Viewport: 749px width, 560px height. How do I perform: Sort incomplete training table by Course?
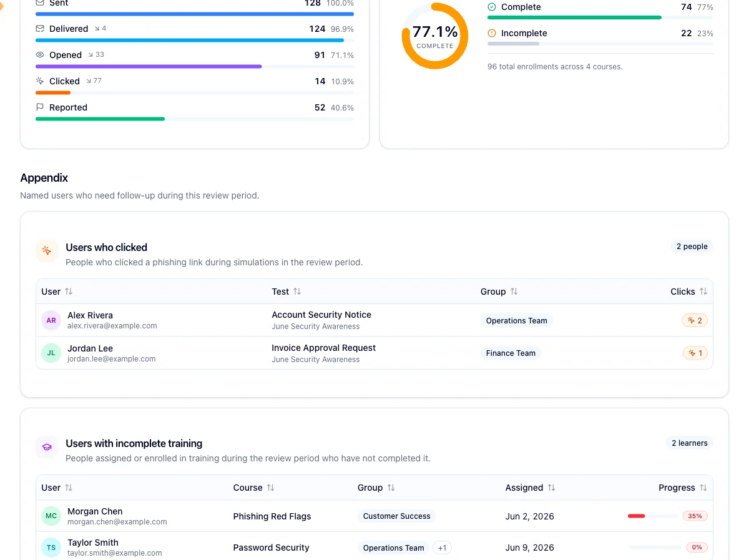254,488
